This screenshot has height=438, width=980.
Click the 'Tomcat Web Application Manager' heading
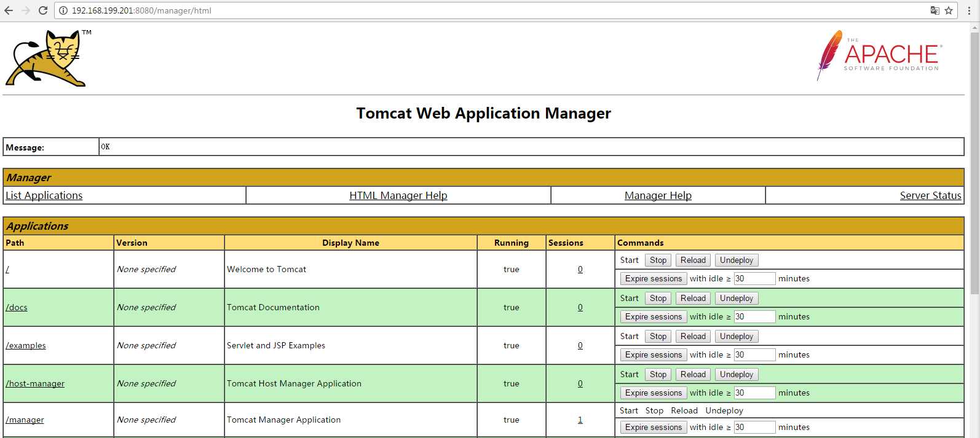(483, 114)
